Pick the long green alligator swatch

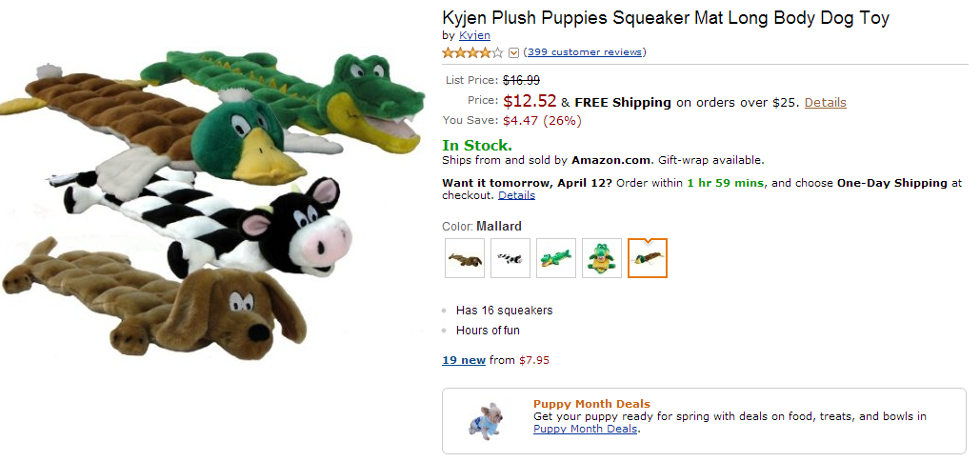(x=556, y=258)
